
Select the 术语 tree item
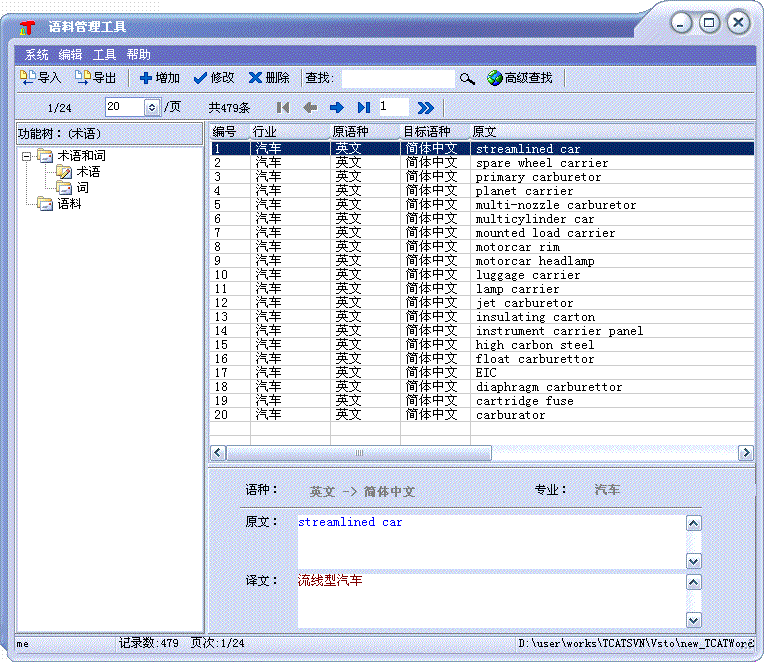coord(88,172)
